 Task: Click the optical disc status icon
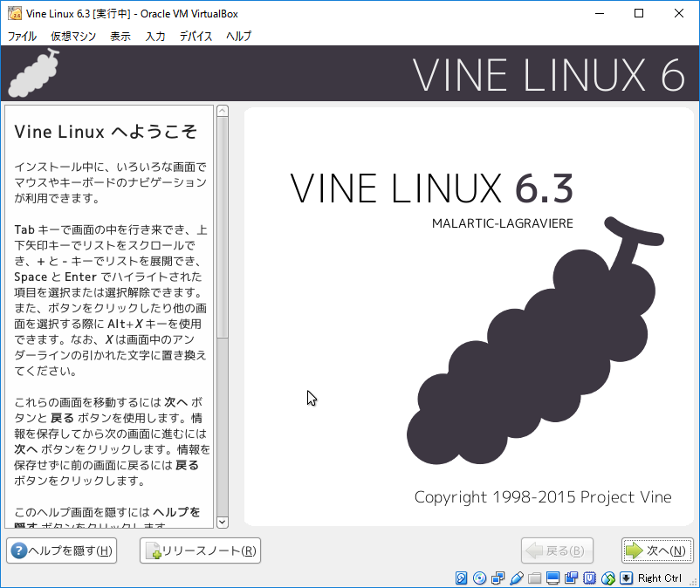pyautogui.click(x=479, y=578)
